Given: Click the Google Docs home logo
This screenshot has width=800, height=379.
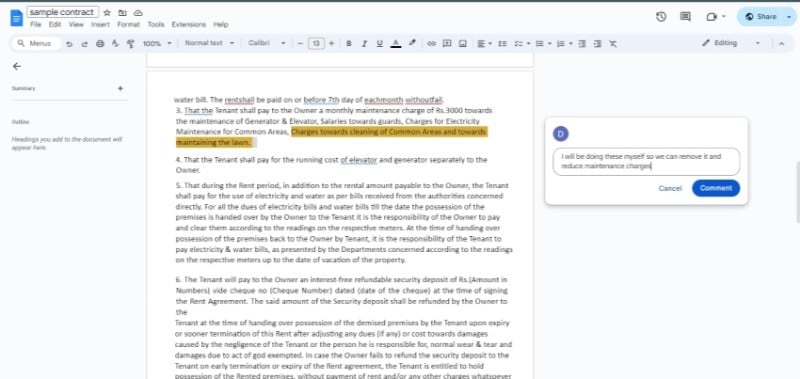Looking at the screenshot, I should coord(17,17).
